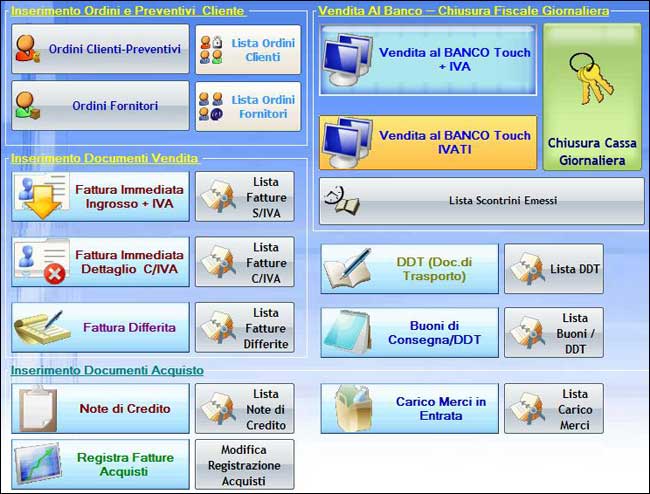
Task: Open Lista DDT
Action: tap(554, 269)
